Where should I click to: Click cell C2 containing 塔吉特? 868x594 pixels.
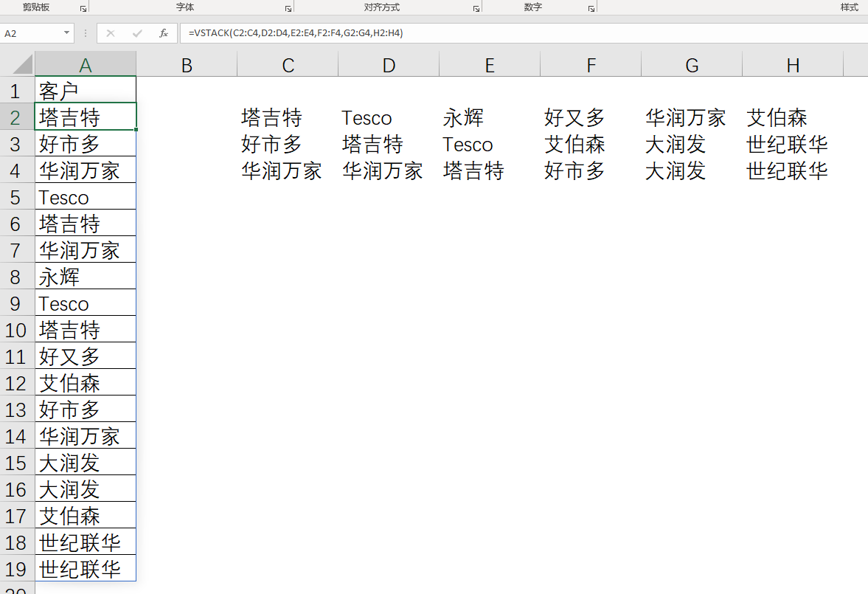click(288, 117)
